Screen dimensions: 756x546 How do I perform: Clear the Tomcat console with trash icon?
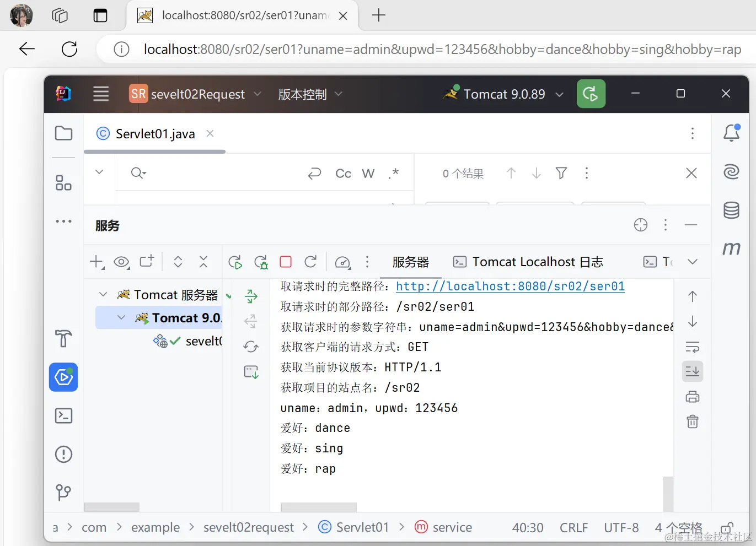(x=692, y=421)
